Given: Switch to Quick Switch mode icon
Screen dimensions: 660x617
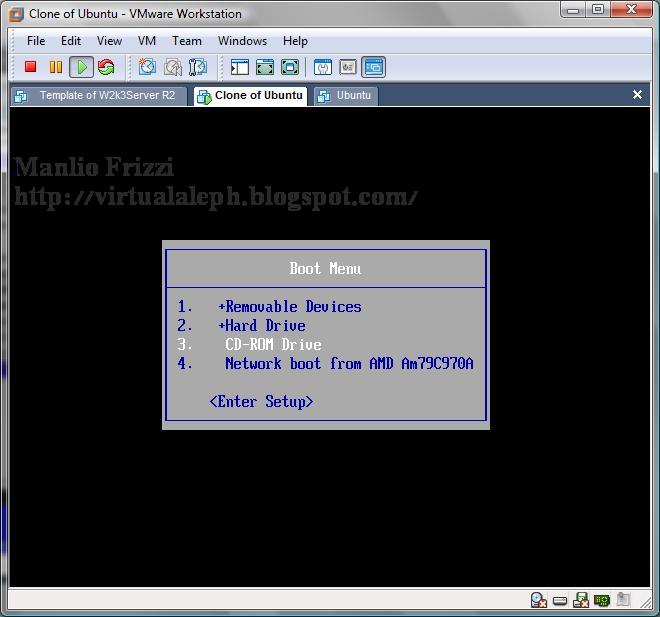Looking at the screenshot, I should point(265,67).
